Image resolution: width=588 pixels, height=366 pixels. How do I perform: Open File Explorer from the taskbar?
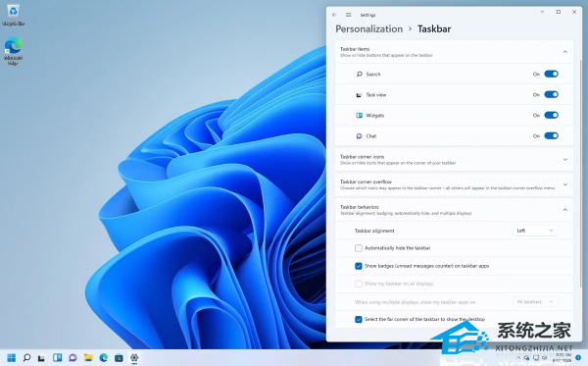click(88, 358)
